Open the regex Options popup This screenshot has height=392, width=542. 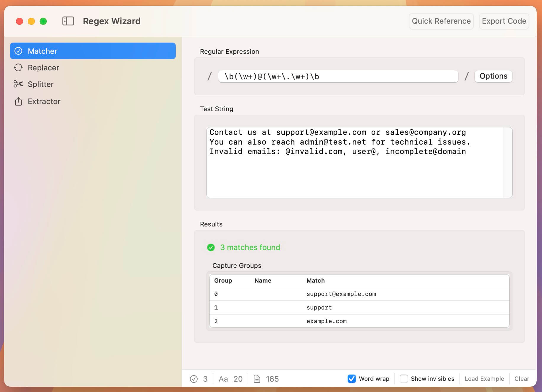[493, 76]
